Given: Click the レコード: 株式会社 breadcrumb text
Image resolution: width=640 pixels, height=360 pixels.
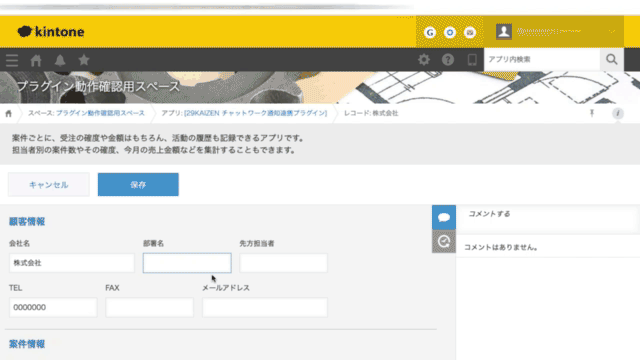Looking at the screenshot, I should (x=371, y=113).
